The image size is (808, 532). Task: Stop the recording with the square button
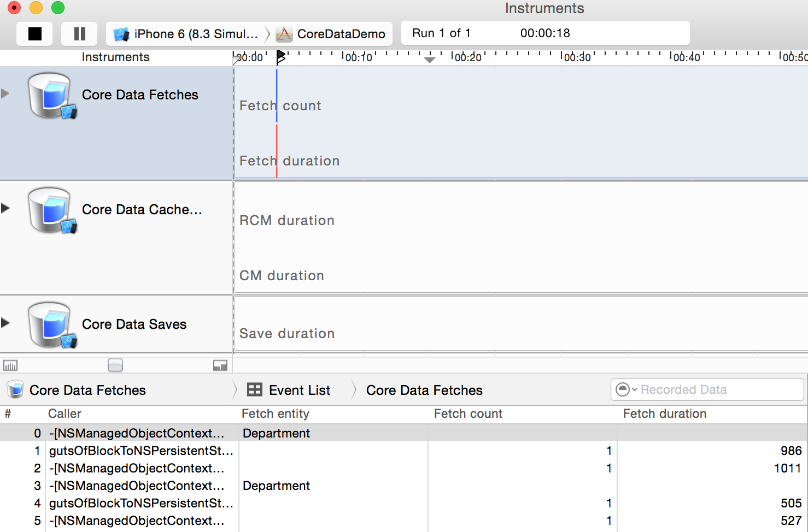click(x=34, y=34)
